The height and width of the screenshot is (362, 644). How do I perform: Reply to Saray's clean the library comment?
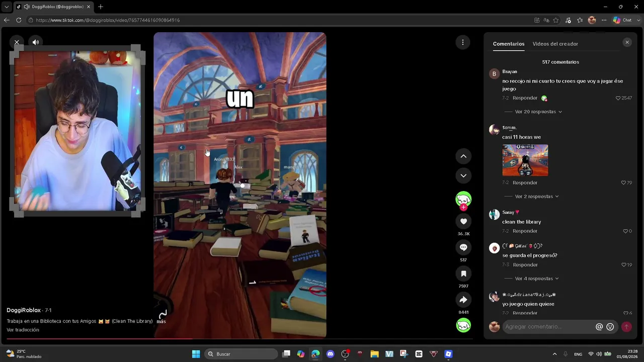pos(525,231)
